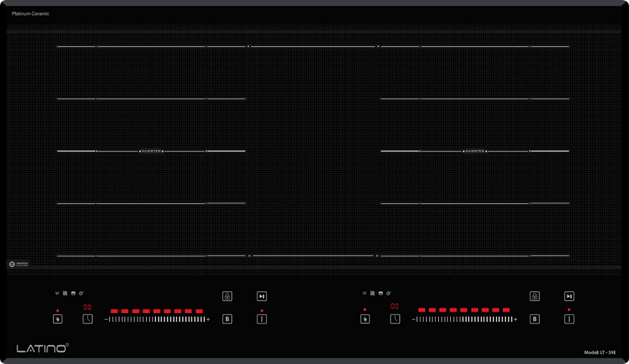Select the right zone frying pan mode
629x364 pixels.
(389, 293)
